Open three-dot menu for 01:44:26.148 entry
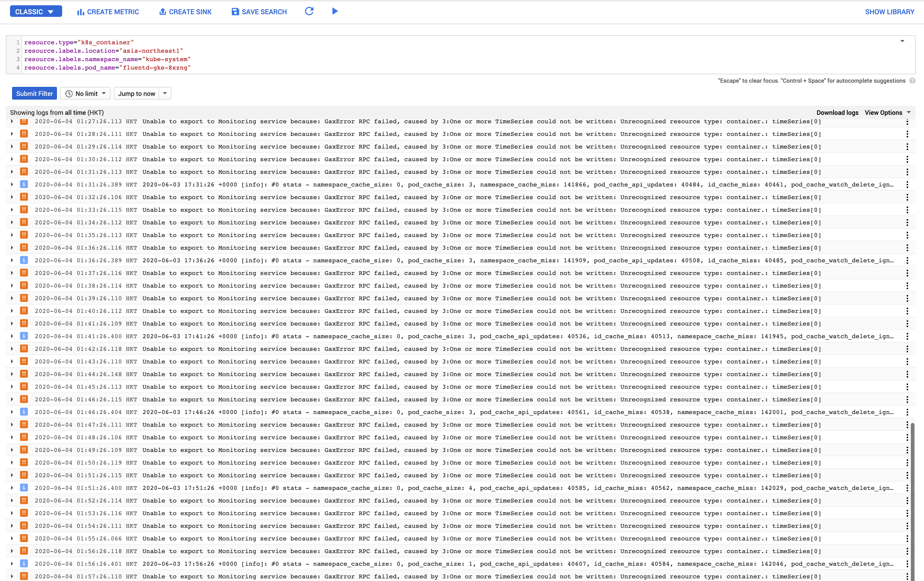924x581 pixels. click(x=907, y=374)
